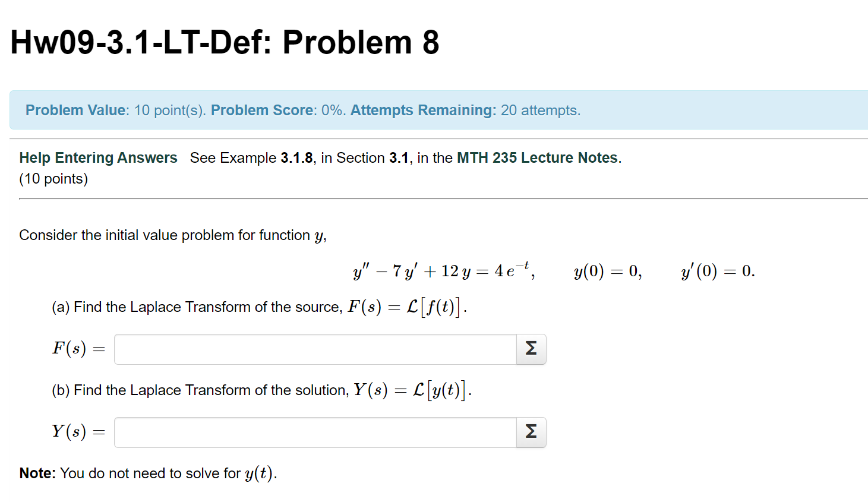Click the Problem 8 page heading
Screen dimensions: 868x502
[x=224, y=42]
